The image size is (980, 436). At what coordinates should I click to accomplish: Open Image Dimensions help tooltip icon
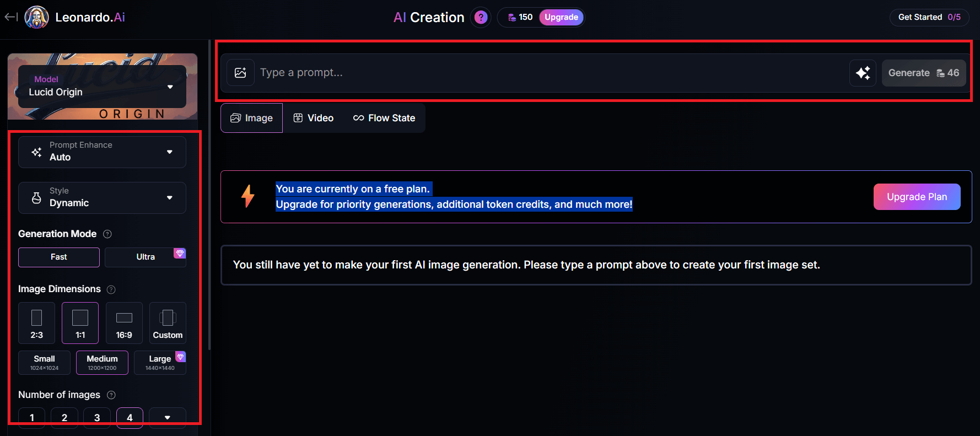pos(111,289)
